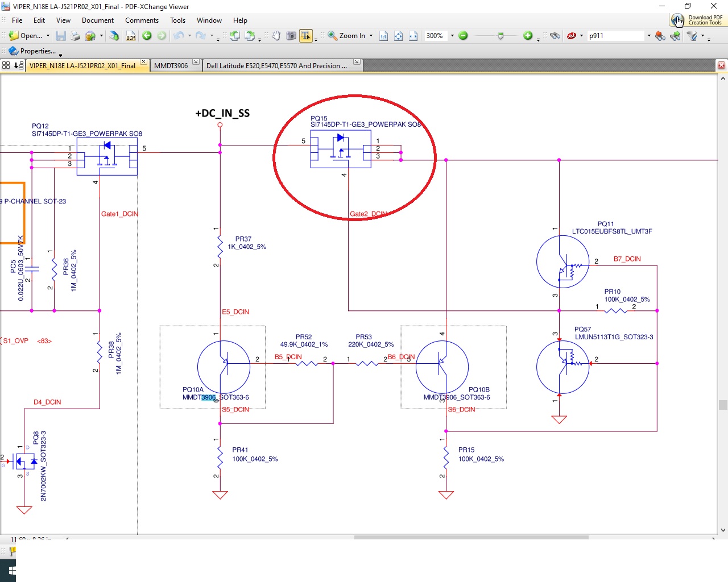Viewport: 728px width, 582px height.
Task: Switch to the MMDT3906 tab
Action: pyautogui.click(x=171, y=66)
